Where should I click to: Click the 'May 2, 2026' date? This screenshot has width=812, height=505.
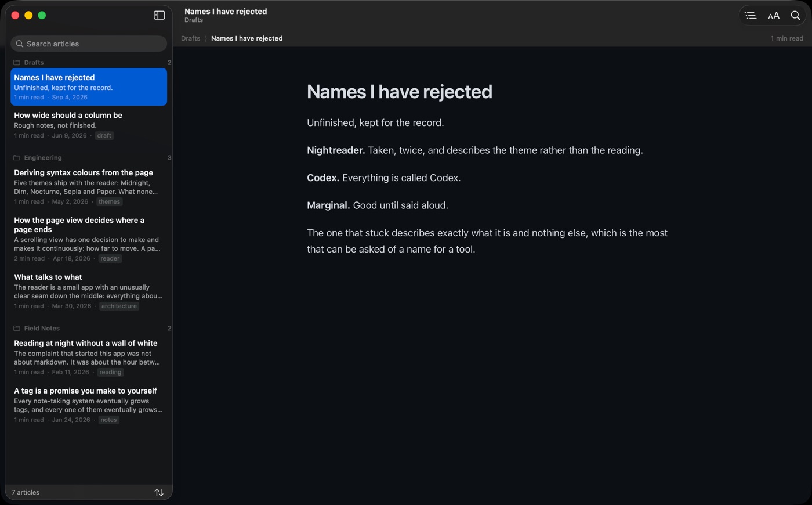70,201
